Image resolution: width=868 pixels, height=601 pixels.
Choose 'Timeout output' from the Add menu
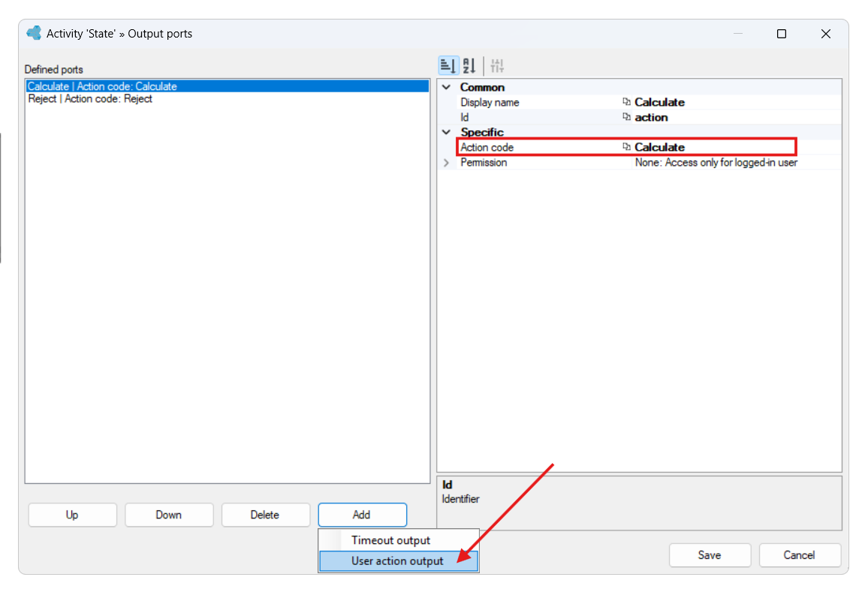pos(399,540)
